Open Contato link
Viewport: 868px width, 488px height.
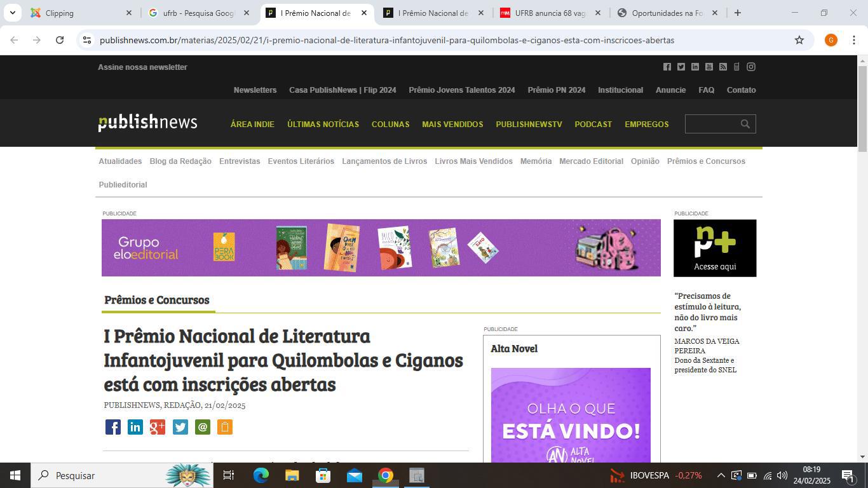pyautogui.click(x=741, y=90)
